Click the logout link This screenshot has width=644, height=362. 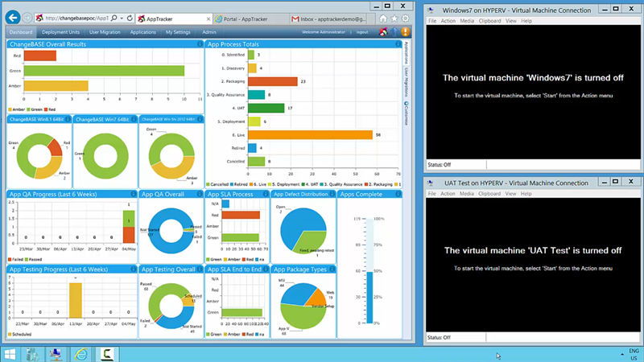(x=362, y=32)
